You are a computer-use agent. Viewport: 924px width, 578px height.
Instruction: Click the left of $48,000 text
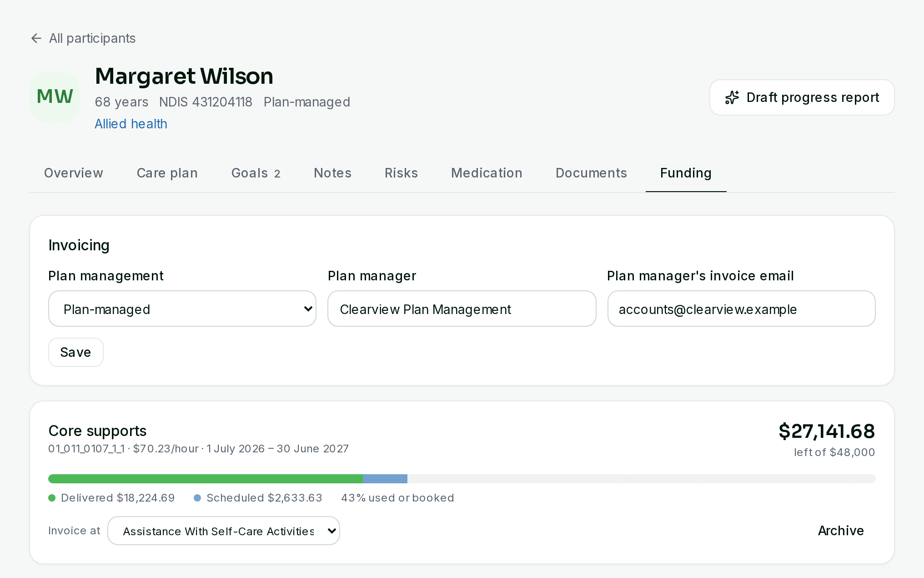pos(834,452)
